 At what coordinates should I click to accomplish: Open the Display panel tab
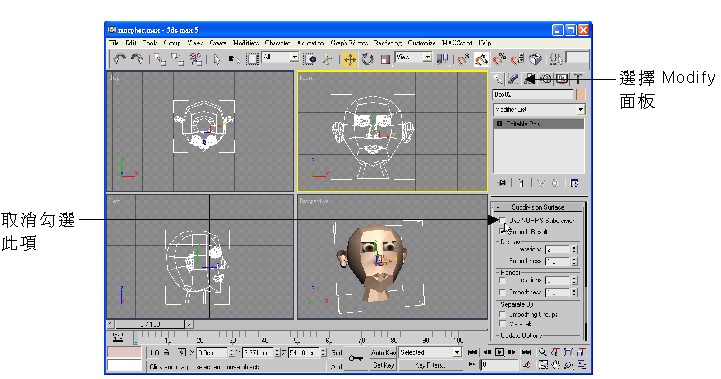coord(561,79)
